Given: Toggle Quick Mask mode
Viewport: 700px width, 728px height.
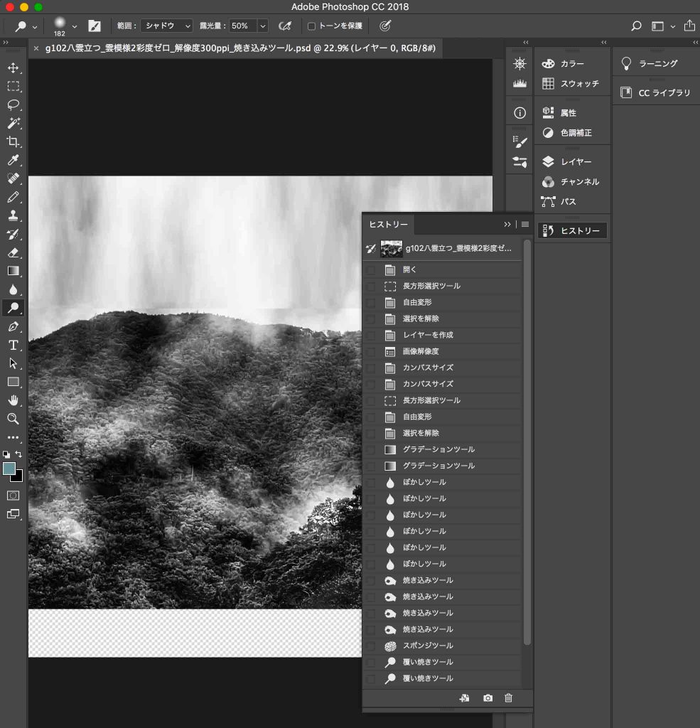Looking at the screenshot, I should click(x=13, y=496).
